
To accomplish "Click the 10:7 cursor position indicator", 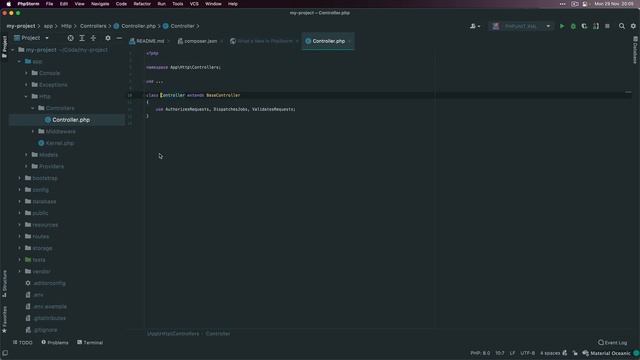I will point(500,353).
